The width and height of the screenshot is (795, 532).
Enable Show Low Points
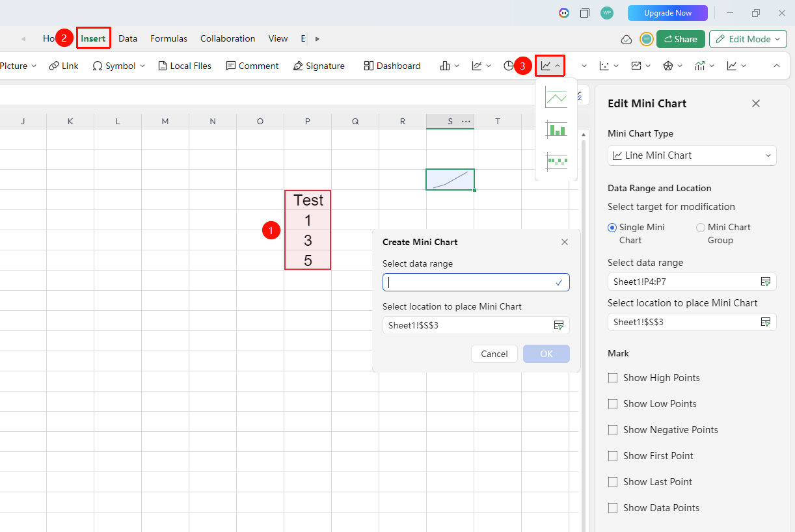coord(612,404)
